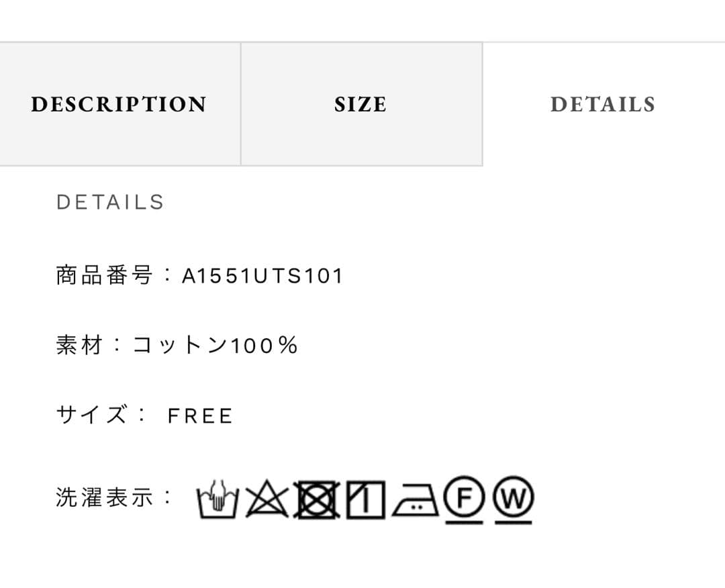725x588 pixels.
Task: Click the 100% figure in material
Action: (264, 346)
